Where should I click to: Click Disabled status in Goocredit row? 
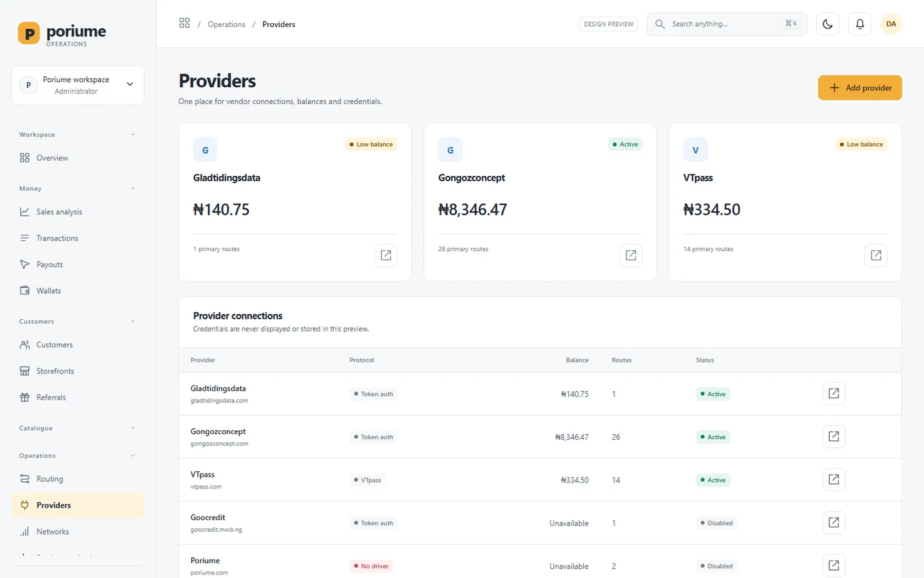(716, 523)
